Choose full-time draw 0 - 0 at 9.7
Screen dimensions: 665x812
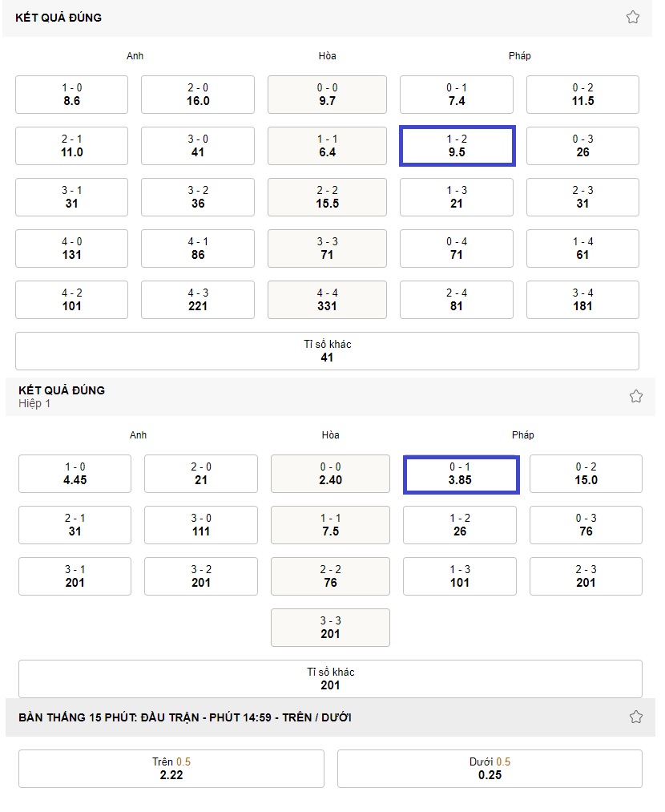click(x=327, y=95)
